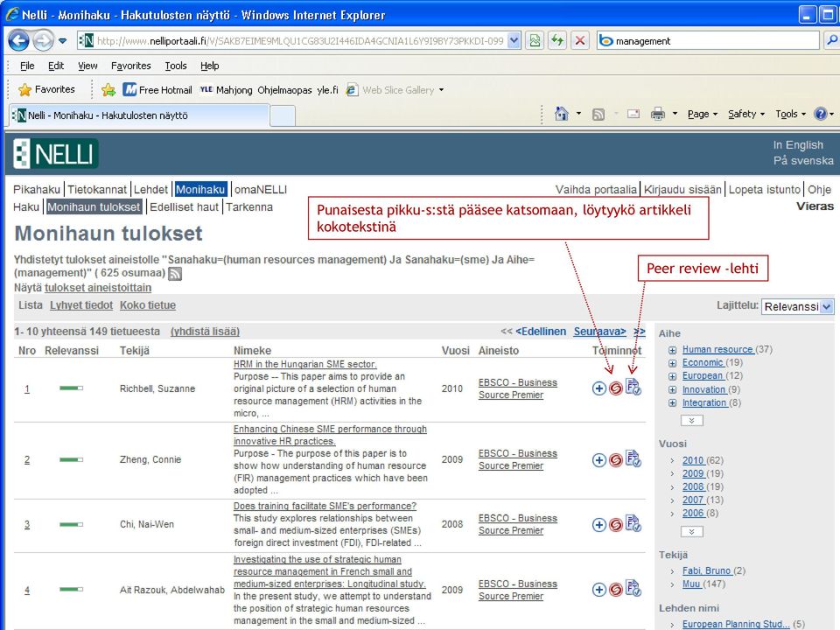Open the File menu
This screenshot has width=840, height=630.
pos(27,66)
